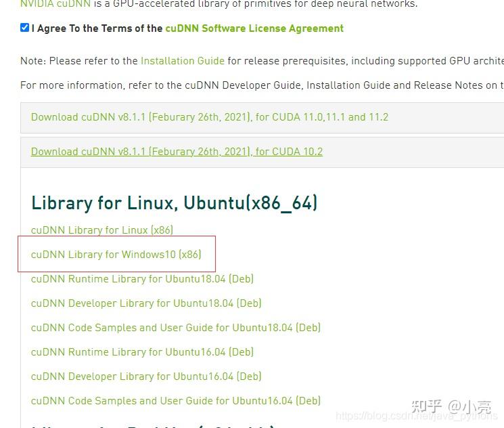Open the cuDNN Software License Agreement link
This screenshot has width=504, height=428.
pyautogui.click(x=254, y=28)
